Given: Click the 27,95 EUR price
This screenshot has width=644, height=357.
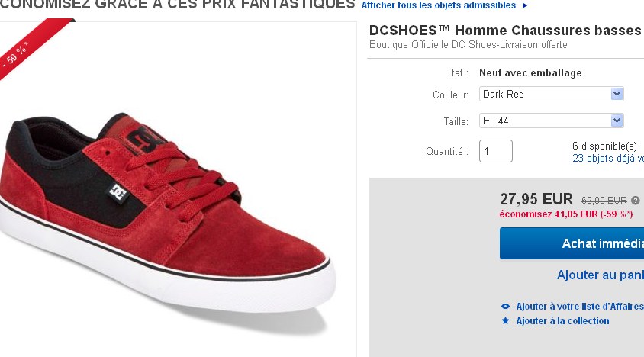Looking at the screenshot, I should tap(536, 199).
